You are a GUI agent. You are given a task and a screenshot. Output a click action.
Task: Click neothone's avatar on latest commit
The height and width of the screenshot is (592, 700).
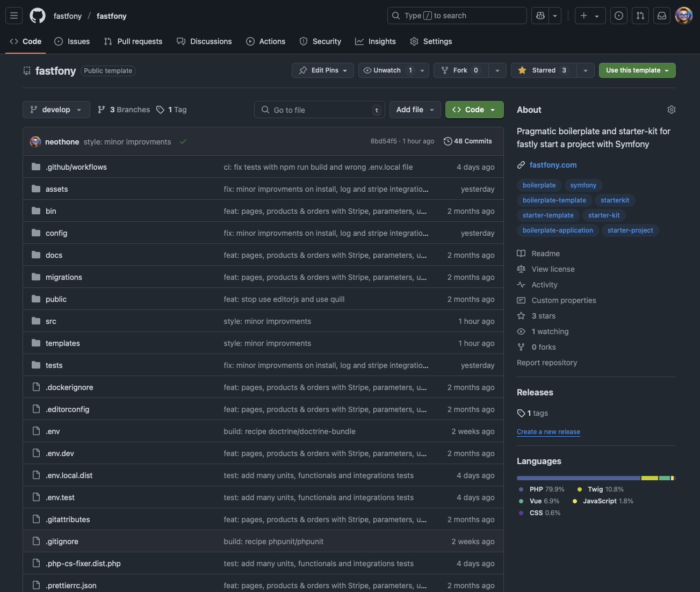[35, 142]
